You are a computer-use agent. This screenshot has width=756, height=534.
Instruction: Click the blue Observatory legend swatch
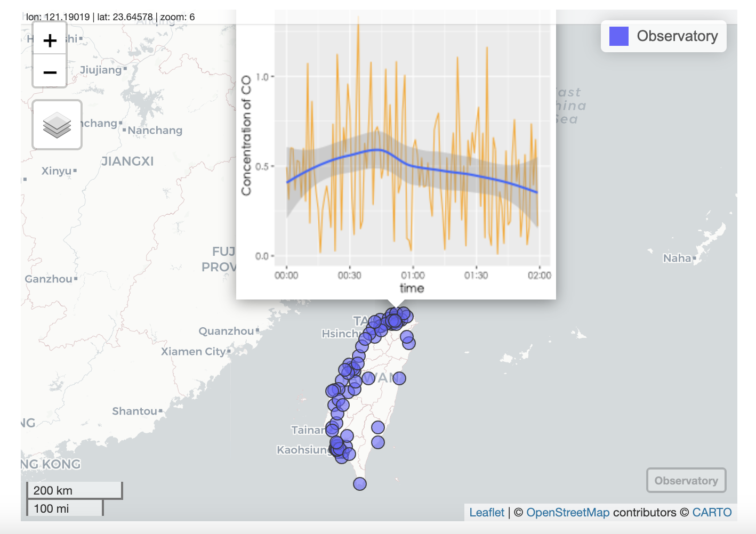click(x=619, y=36)
